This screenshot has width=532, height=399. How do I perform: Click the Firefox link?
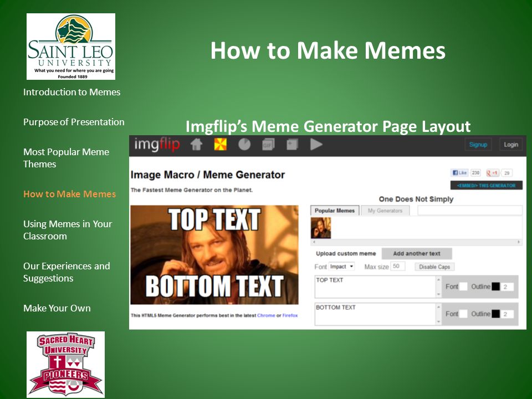(290, 315)
